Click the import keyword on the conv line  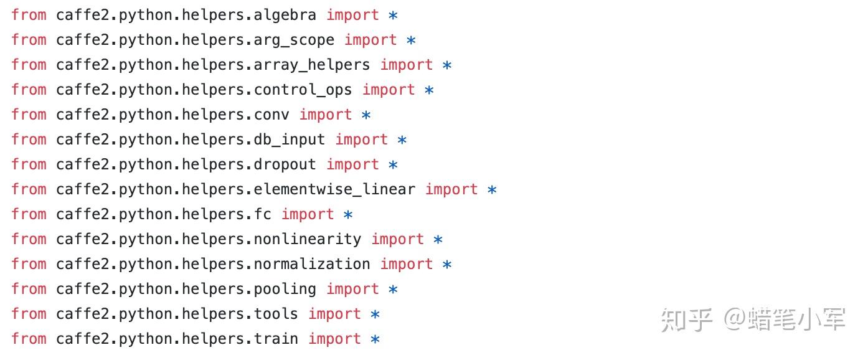[x=325, y=115]
